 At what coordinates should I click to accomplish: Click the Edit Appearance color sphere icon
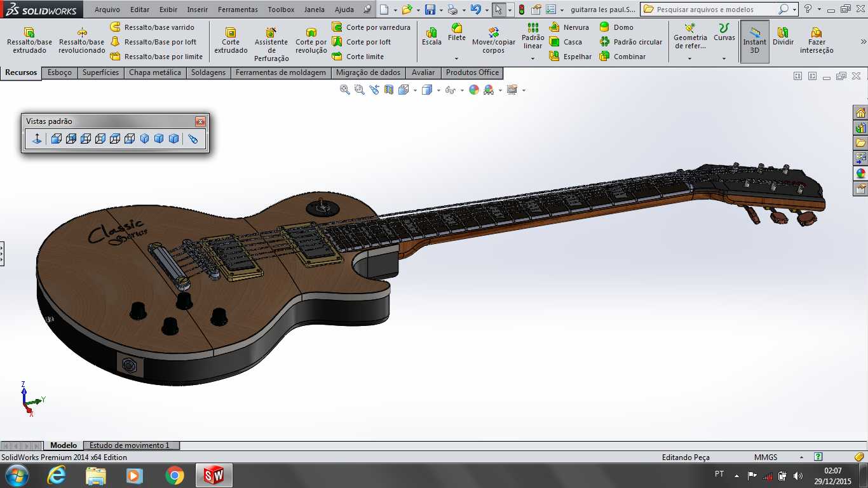[474, 90]
